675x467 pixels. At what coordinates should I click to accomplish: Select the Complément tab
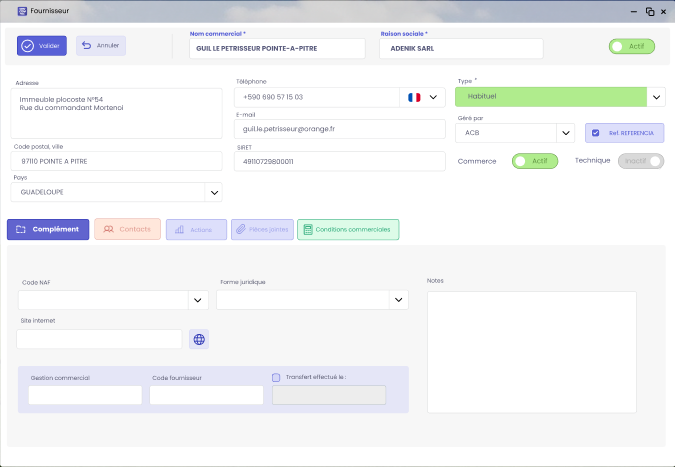(48, 230)
